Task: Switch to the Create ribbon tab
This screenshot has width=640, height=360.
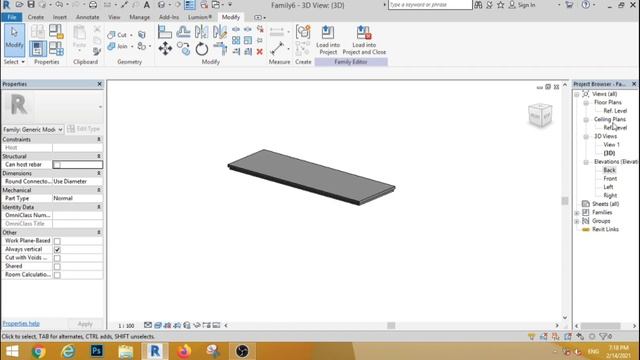Action: (x=36, y=17)
